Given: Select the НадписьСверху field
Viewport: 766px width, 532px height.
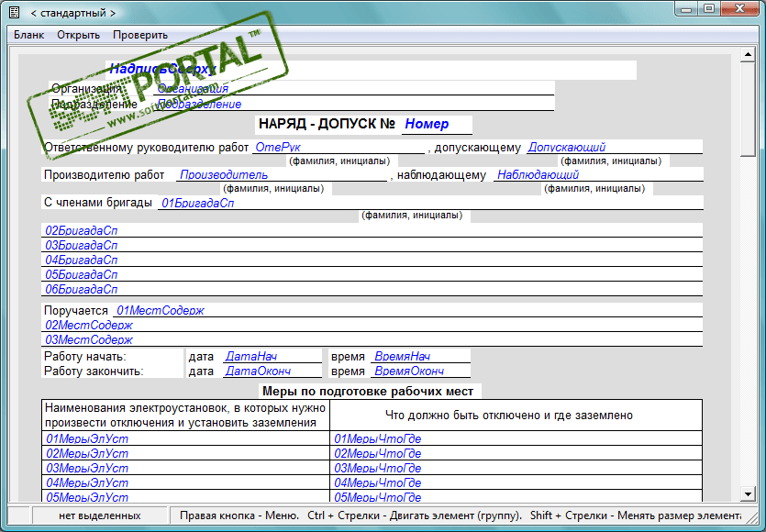Looking at the screenshot, I should [x=371, y=70].
